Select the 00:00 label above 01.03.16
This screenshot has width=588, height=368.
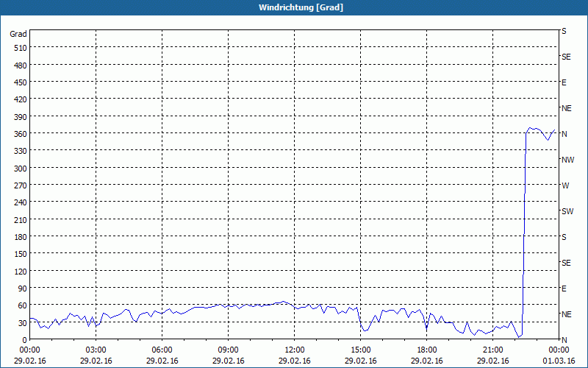(x=559, y=350)
